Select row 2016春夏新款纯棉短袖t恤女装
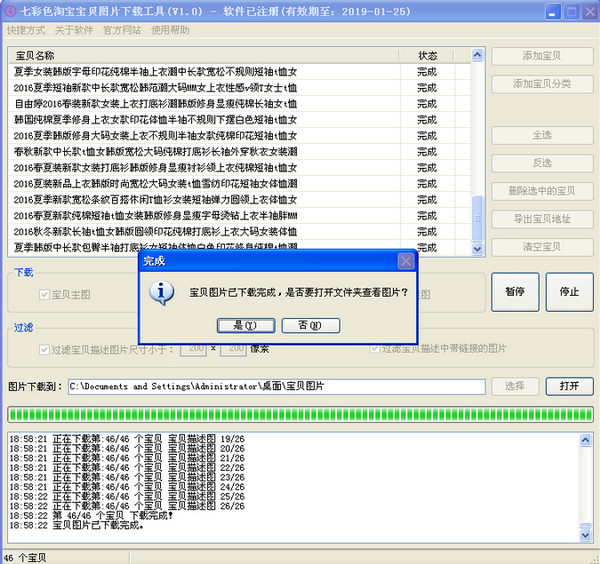The height and width of the screenshot is (564, 600). tap(239, 216)
